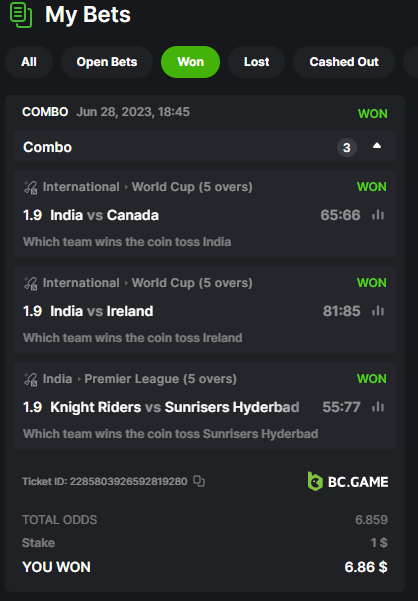Screen dimensions: 418x601
Task: Click cricket icon beside India vs Canada league
Action: [31, 187]
